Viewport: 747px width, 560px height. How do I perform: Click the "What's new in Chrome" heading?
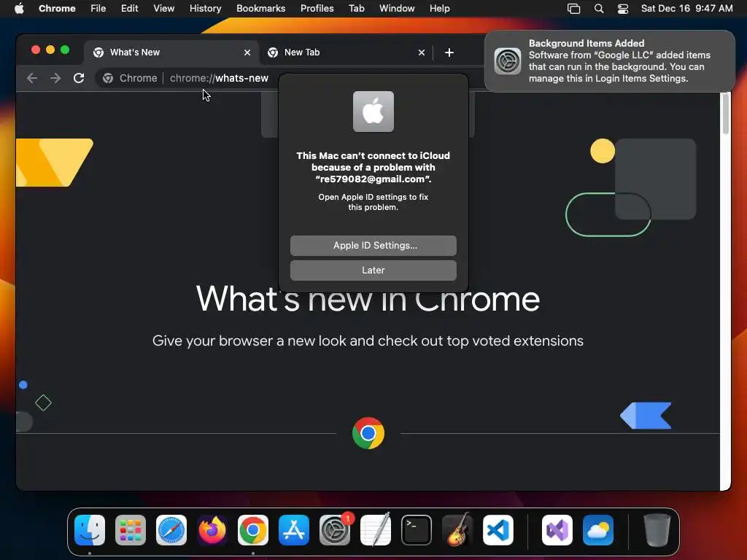tap(368, 299)
